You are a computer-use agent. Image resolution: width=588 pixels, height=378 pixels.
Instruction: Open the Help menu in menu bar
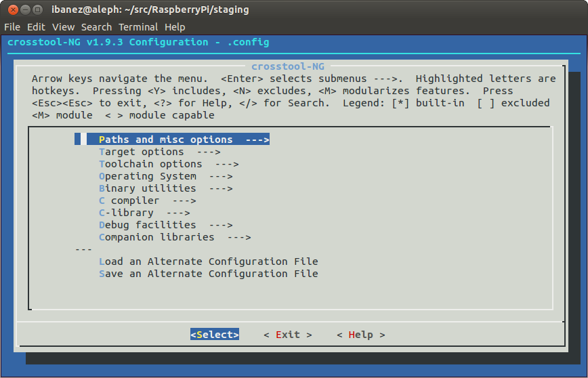point(175,27)
